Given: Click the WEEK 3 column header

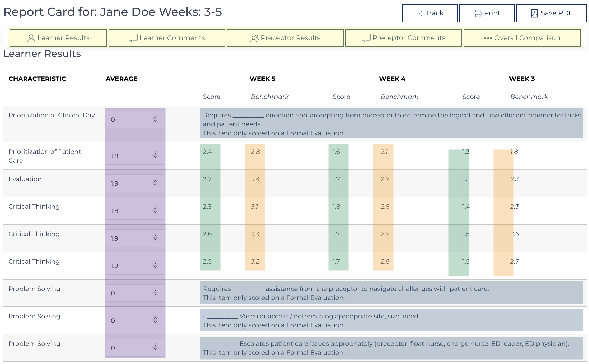Looking at the screenshot, I should coord(522,79).
